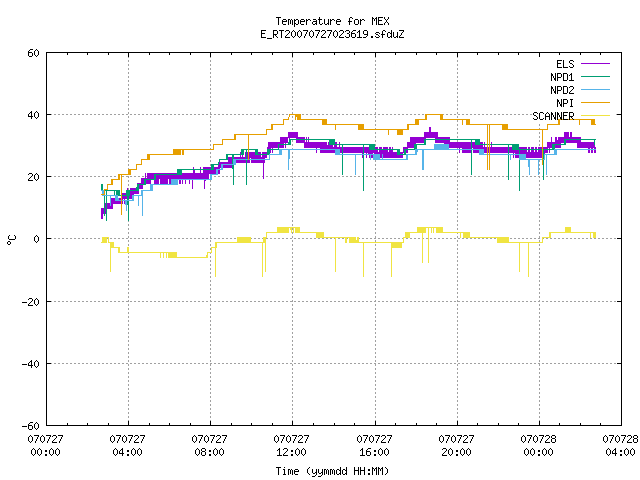
Task: Click the y-axis tick label -40
Action: [31, 364]
